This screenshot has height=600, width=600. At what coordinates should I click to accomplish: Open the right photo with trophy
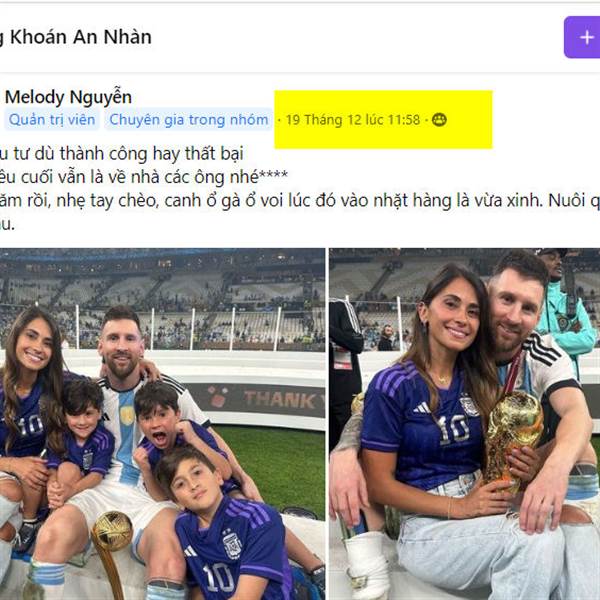(x=465, y=424)
